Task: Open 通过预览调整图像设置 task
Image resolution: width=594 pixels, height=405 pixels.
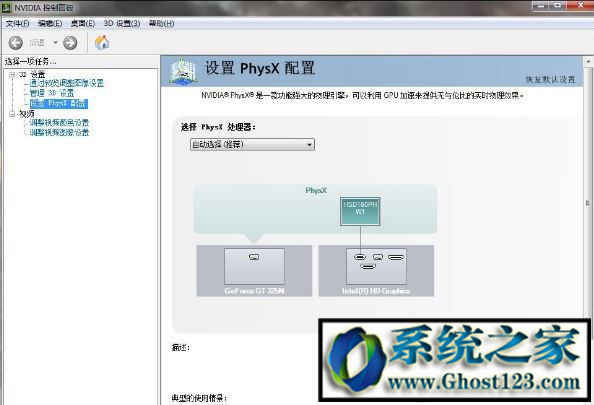Action: [x=67, y=83]
